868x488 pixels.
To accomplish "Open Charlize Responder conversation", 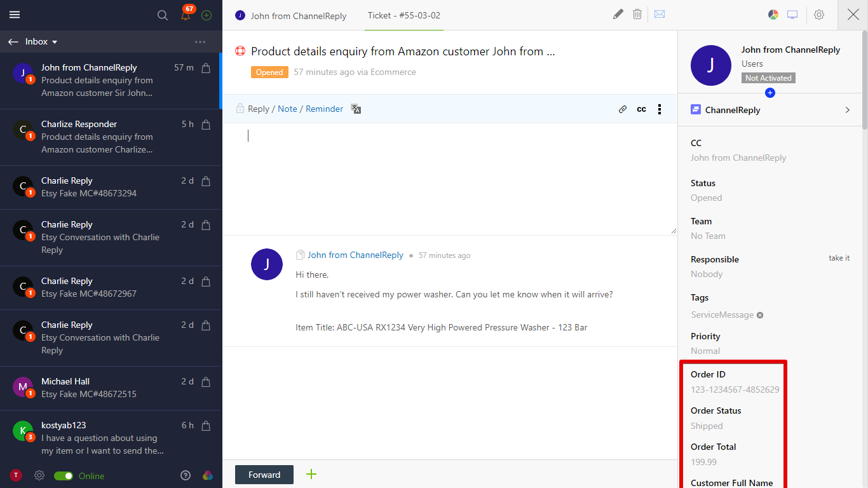I will point(111,137).
